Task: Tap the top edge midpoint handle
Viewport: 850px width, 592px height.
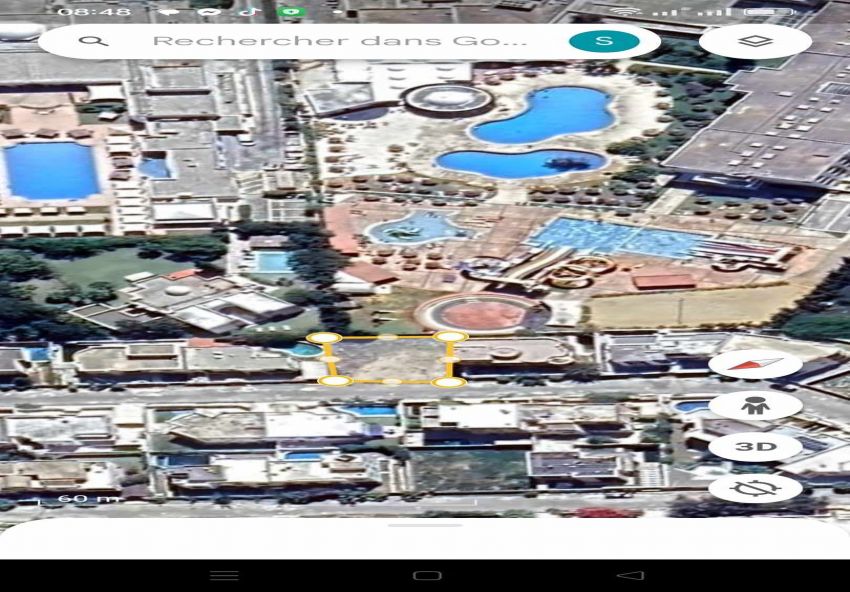Action: tap(388, 337)
